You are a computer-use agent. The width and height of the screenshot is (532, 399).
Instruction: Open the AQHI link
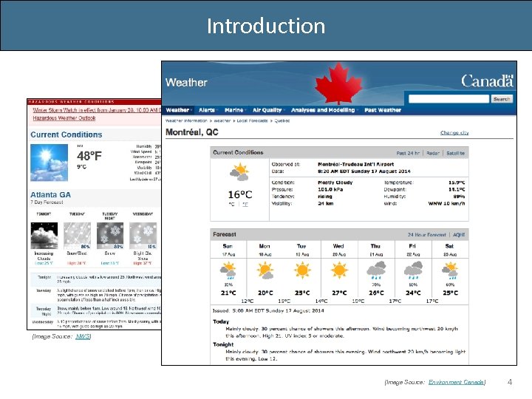tap(459, 235)
